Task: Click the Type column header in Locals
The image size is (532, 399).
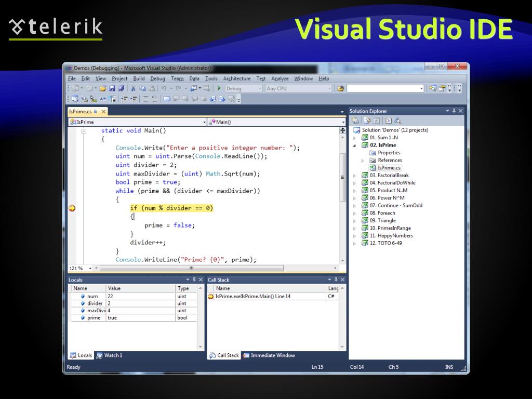Action: tap(186, 288)
